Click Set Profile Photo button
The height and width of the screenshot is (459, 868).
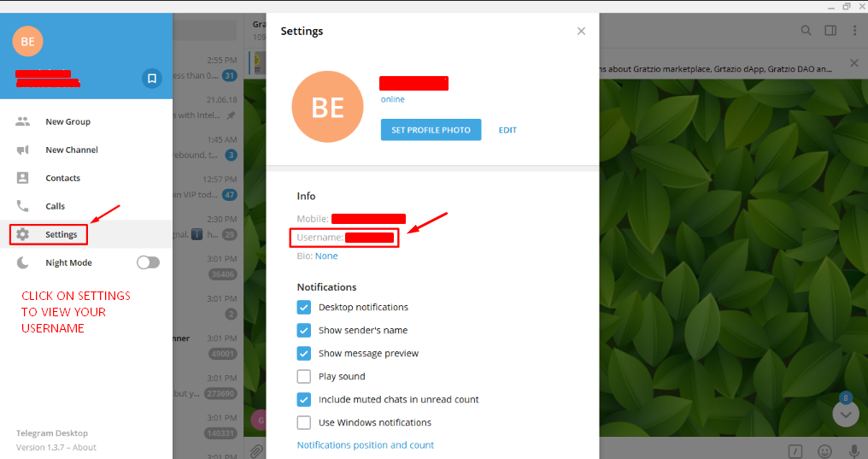pos(431,130)
